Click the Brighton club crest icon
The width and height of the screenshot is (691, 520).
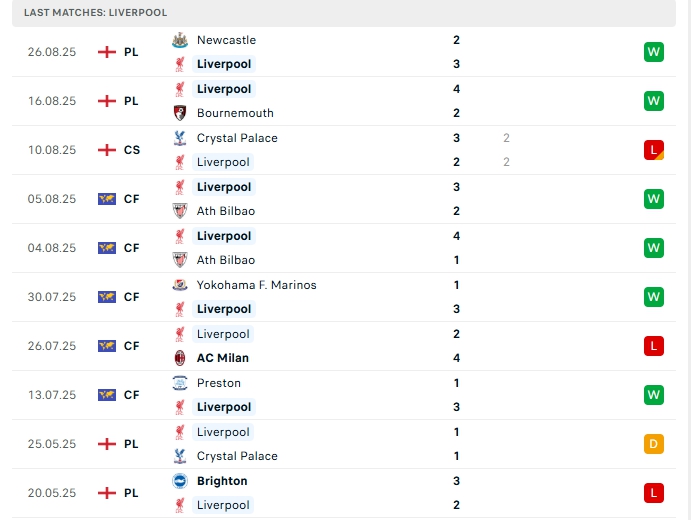click(180, 481)
